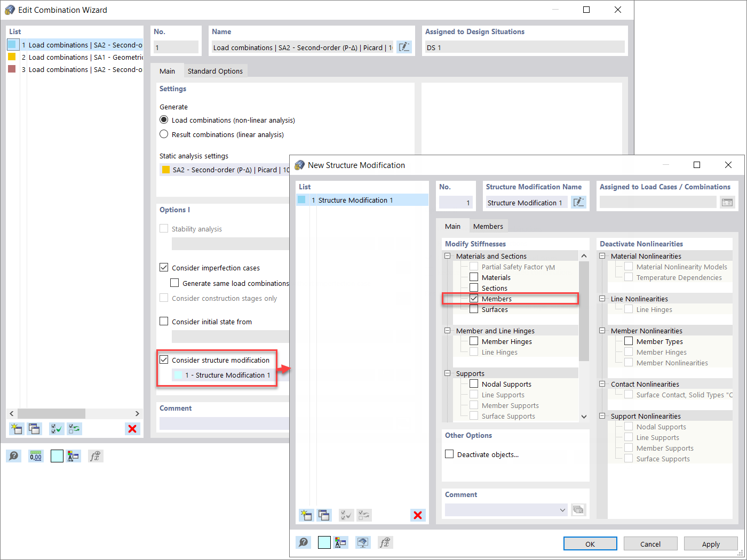This screenshot has height=560, width=747.
Task: Toggle Consider imperfection cases checkbox
Action: [x=164, y=267]
